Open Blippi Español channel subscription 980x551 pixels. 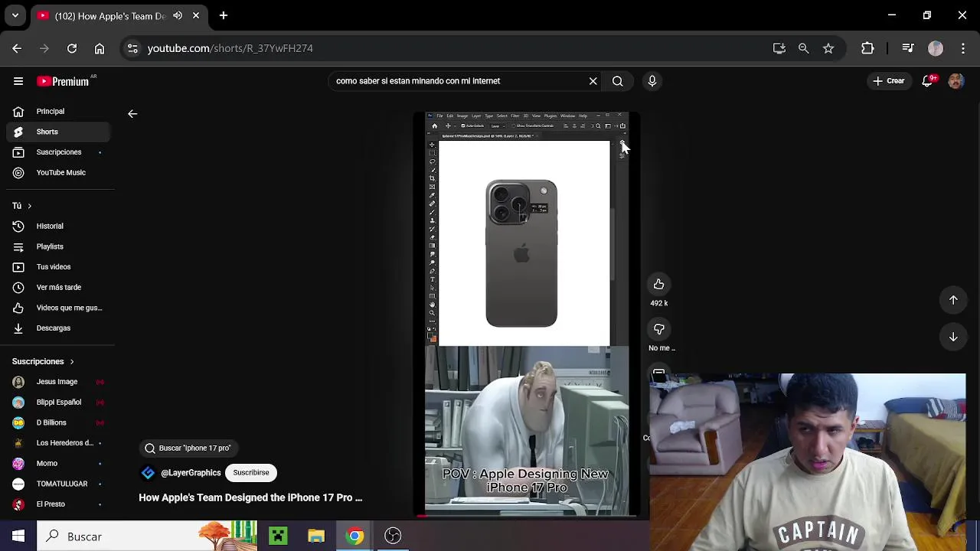57,403
